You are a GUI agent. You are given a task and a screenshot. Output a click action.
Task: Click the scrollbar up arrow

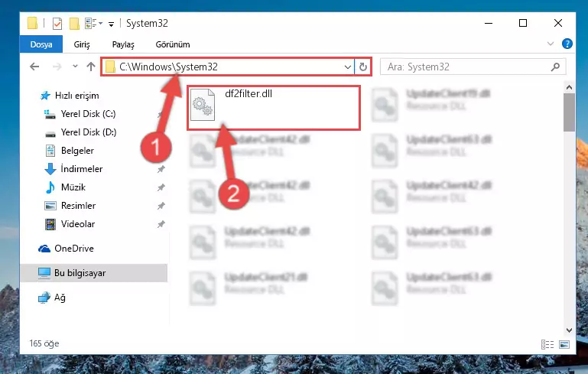[569, 87]
